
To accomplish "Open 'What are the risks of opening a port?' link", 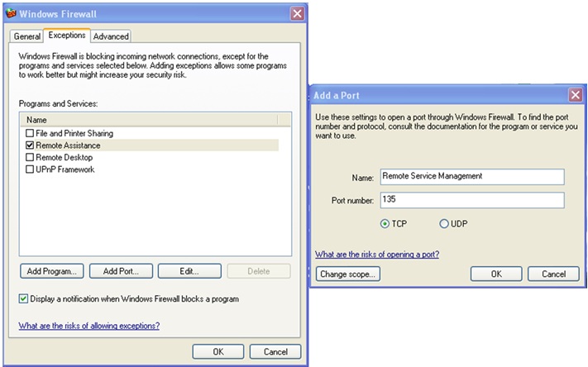I will point(377,255).
